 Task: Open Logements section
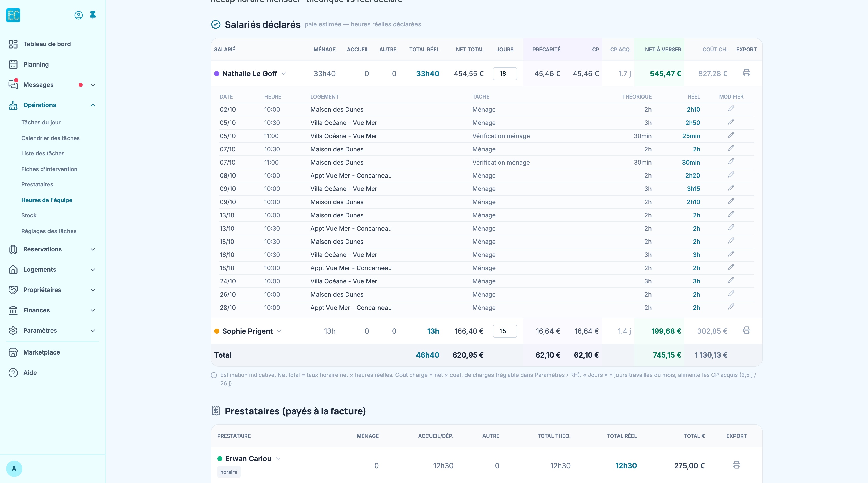pyautogui.click(x=39, y=270)
